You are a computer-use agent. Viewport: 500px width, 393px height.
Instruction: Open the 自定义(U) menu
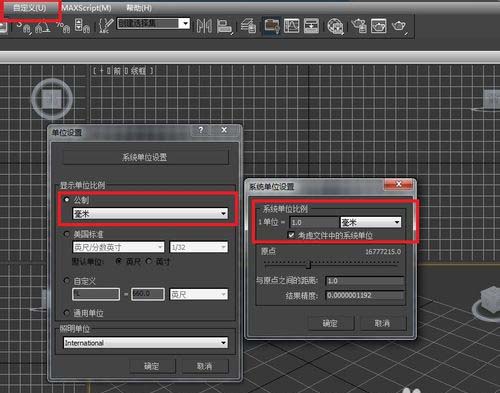(x=30, y=8)
